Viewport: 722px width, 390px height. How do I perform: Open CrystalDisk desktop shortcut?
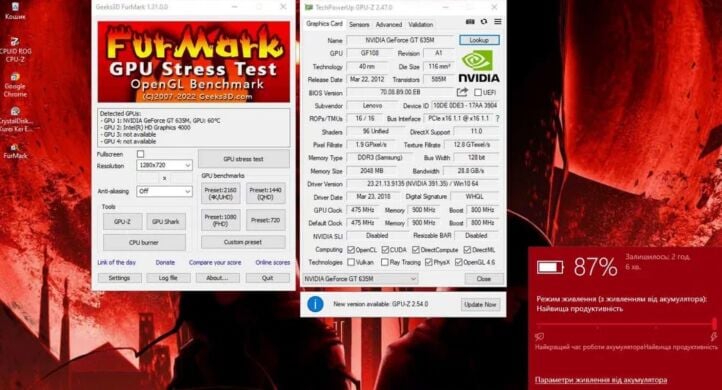tap(15, 120)
